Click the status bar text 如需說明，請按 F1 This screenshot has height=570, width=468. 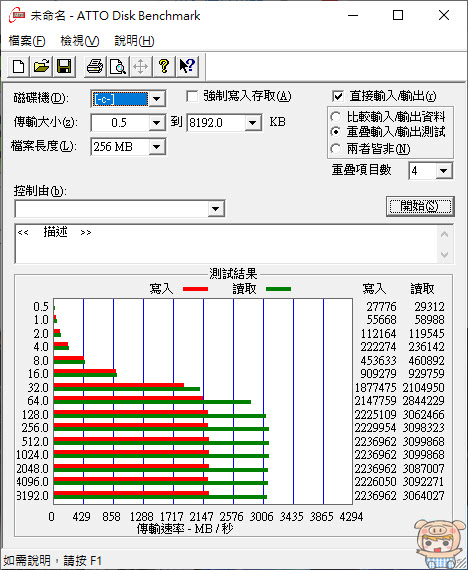click(52, 561)
